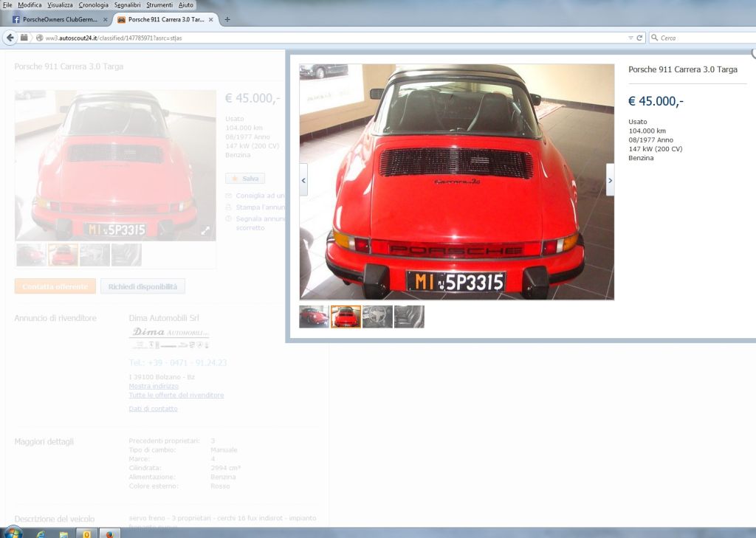Click the Richiedi disponibilità button
This screenshot has width=756, height=538.
142,286
